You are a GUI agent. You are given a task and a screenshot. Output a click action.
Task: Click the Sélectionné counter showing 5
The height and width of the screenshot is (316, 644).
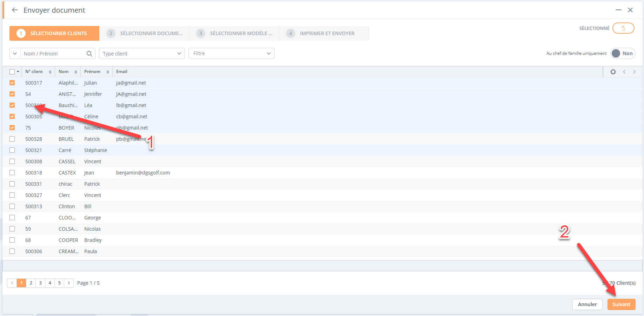point(623,28)
